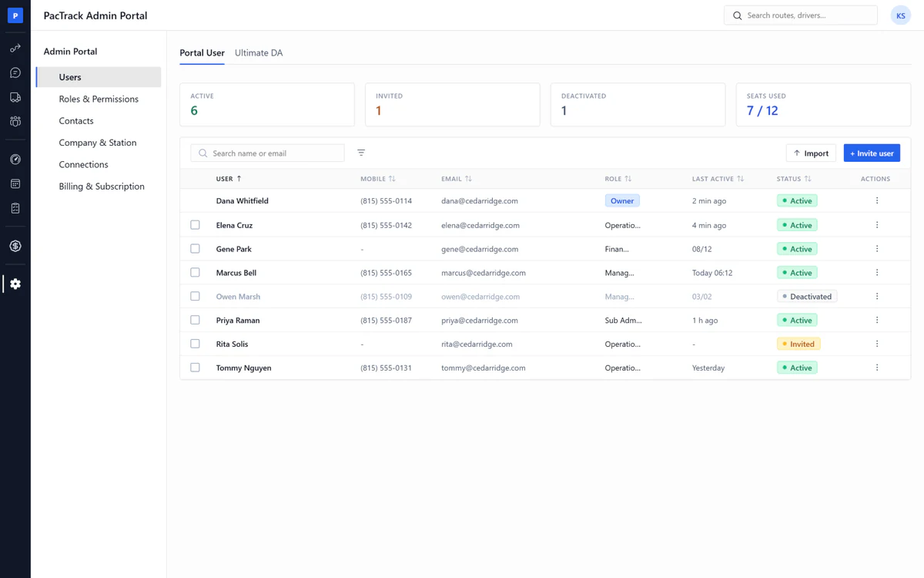Open actions menu for Gene Park
Screen dimensions: 924x578
tap(876, 249)
